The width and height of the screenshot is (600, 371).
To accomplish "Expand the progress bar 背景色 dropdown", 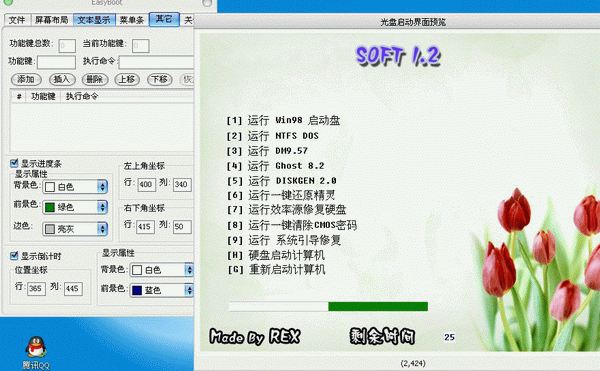I will coord(102,187).
